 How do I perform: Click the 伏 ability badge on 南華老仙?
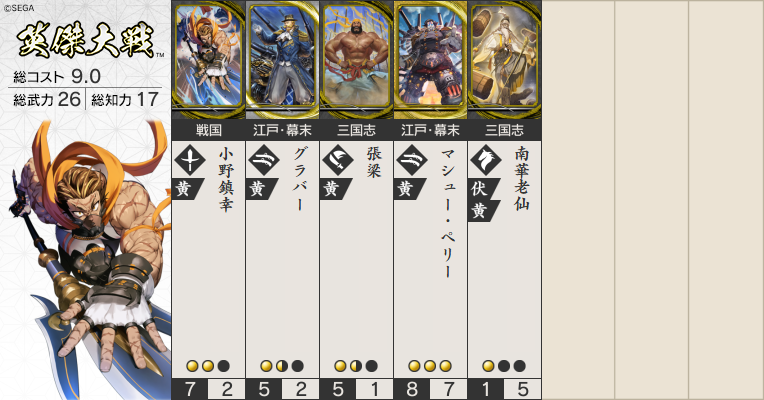(482, 189)
